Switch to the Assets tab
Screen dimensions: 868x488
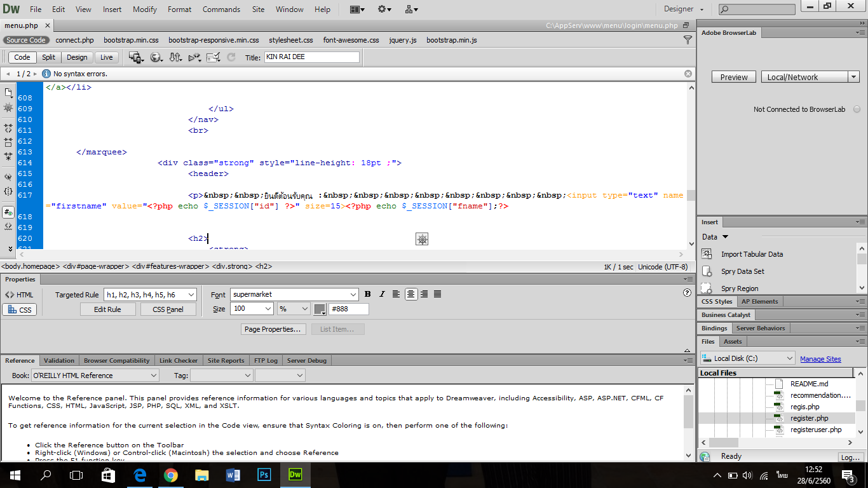[x=733, y=342]
